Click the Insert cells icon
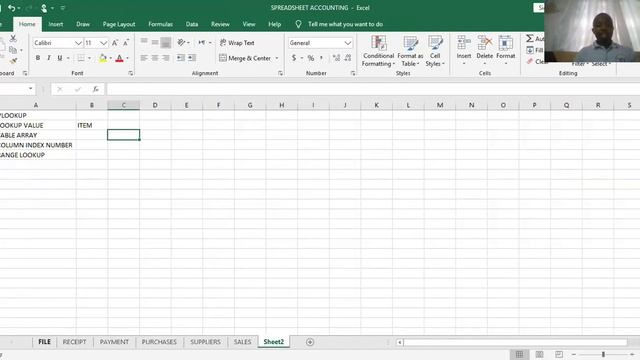The image size is (640, 360). tap(464, 43)
